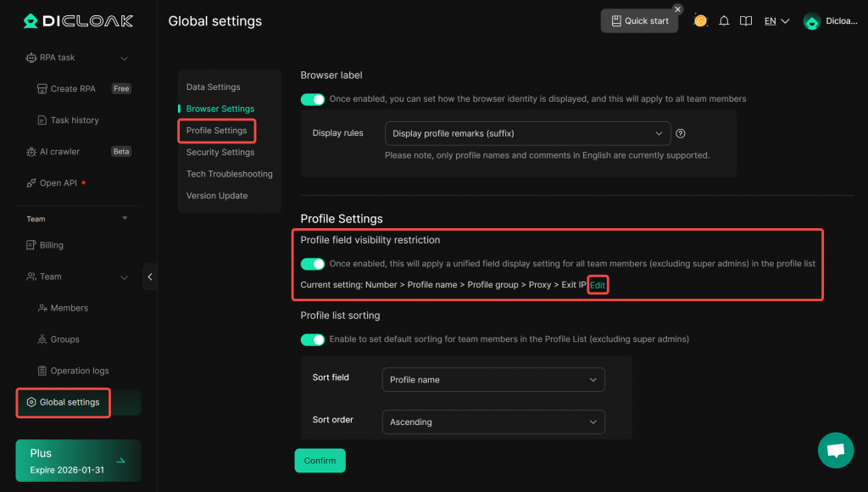Click the gold coin rewards icon

tap(700, 21)
